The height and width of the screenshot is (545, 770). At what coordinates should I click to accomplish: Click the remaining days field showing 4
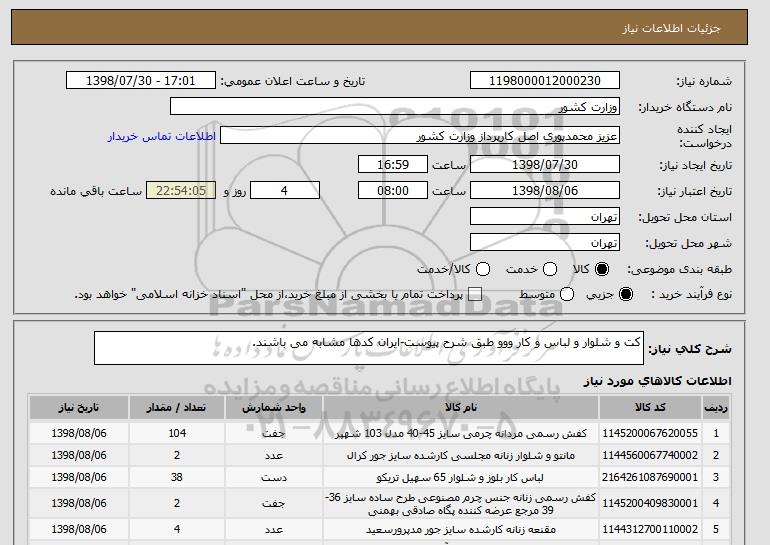tap(285, 191)
